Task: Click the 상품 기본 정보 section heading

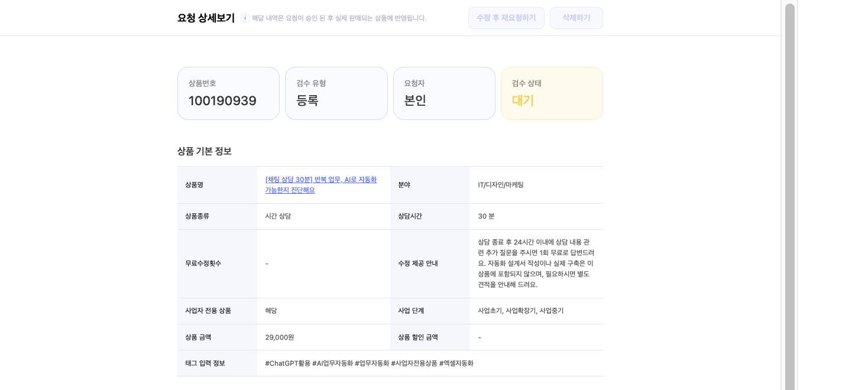Action: pos(205,151)
